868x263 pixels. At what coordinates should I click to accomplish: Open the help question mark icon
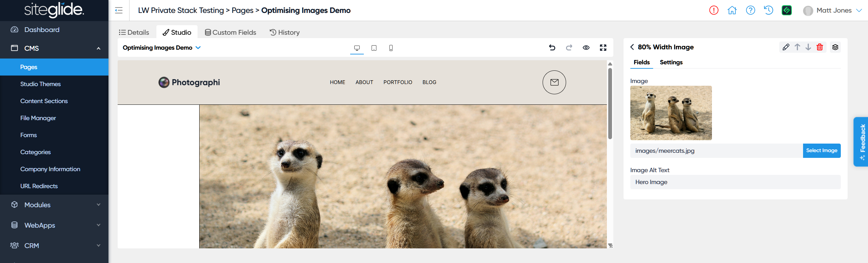(x=750, y=10)
